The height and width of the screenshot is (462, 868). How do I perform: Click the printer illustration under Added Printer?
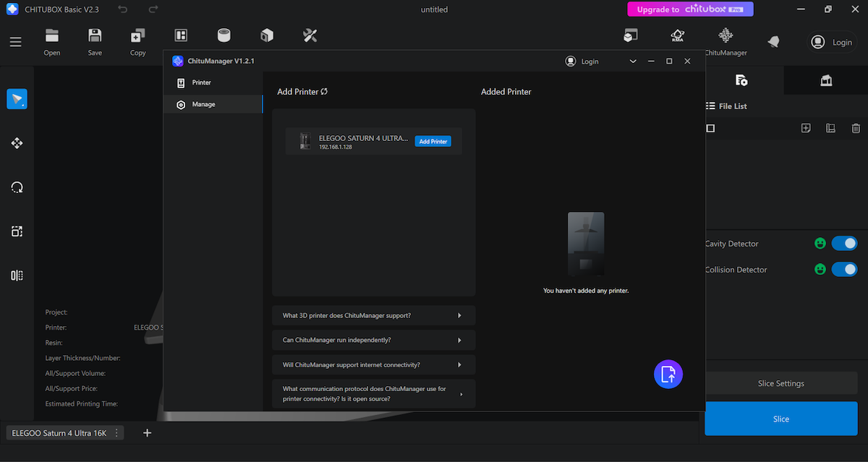(586, 244)
